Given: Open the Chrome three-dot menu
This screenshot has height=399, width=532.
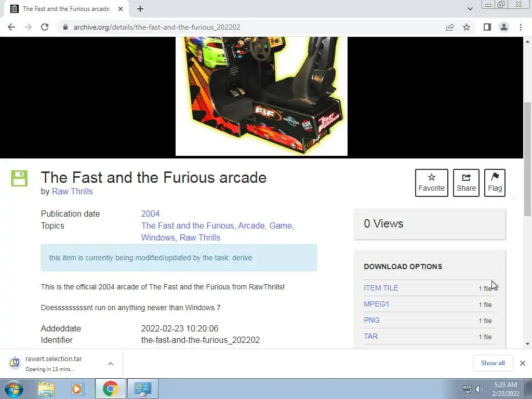Looking at the screenshot, I should click(x=521, y=27).
